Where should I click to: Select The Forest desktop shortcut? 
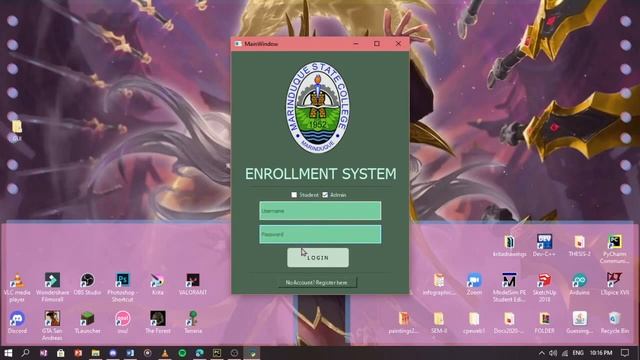pos(158,322)
